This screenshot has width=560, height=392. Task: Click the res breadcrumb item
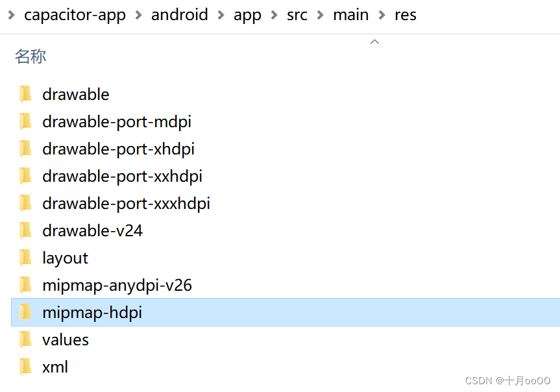[405, 15]
